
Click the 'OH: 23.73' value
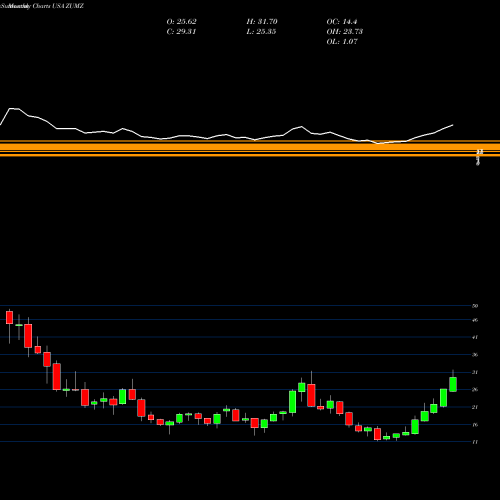click(x=345, y=32)
